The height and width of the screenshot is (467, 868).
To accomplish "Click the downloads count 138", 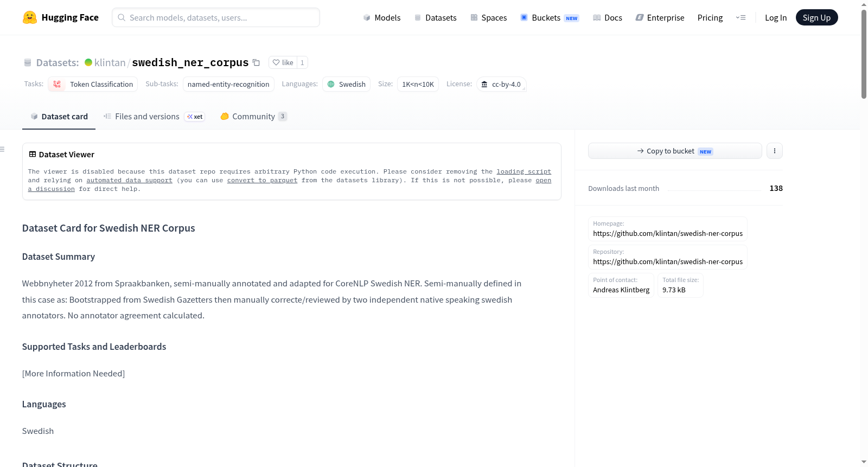I will coord(776,188).
